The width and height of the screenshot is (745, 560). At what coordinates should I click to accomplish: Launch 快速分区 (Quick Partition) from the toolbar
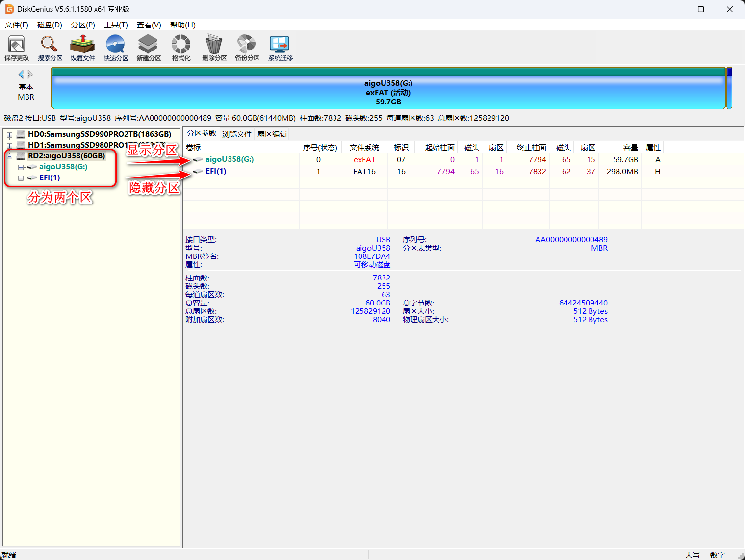coord(116,48)
